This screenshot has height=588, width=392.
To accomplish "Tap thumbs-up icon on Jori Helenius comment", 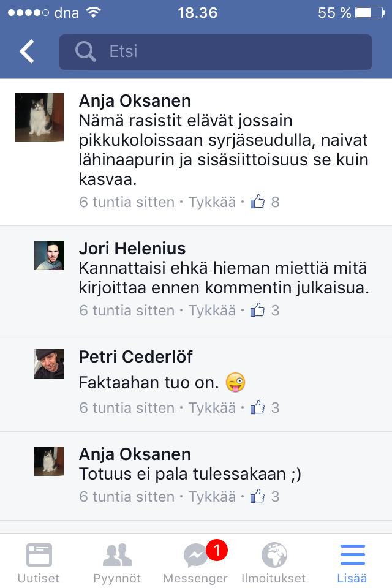I will pos(257,310).
